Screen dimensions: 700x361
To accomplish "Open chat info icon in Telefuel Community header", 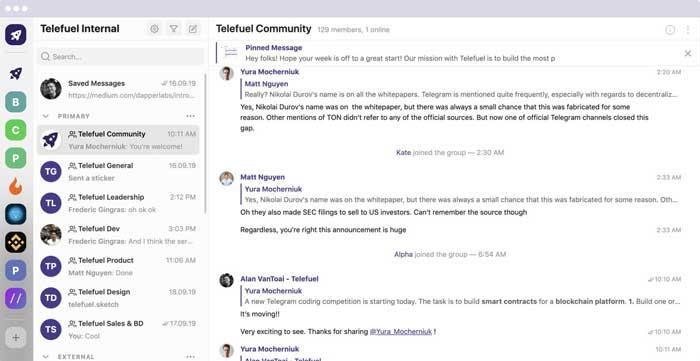I will tap(670, 29).
